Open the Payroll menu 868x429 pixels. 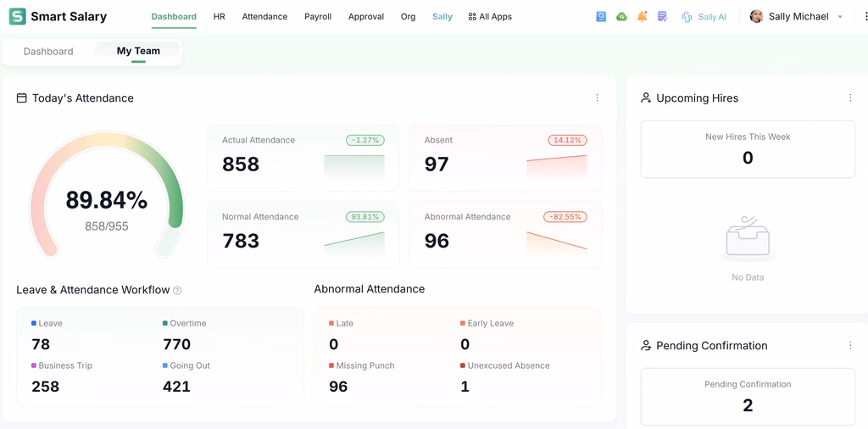coord(318,17)
